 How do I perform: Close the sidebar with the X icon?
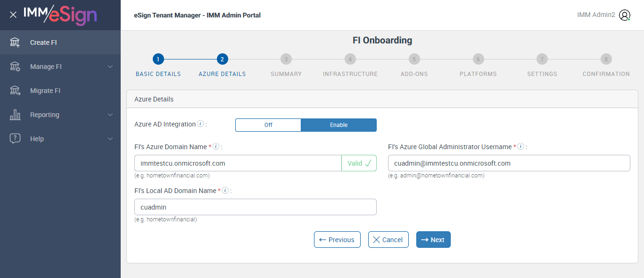click(x=13, y=15)
